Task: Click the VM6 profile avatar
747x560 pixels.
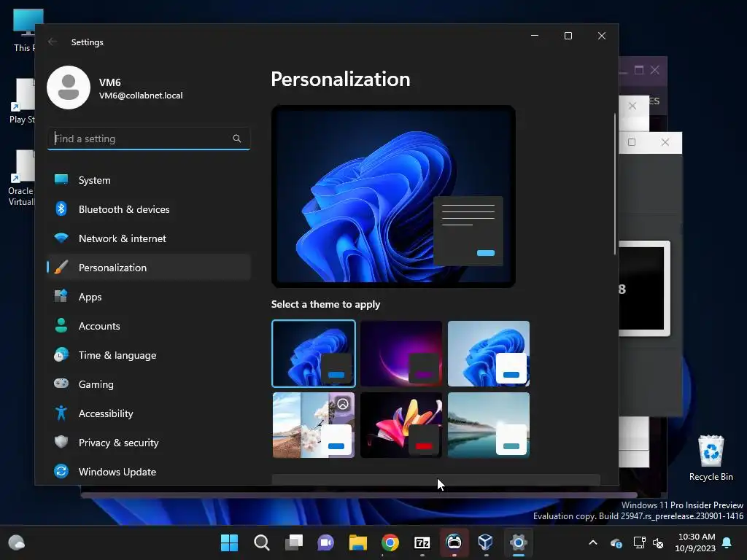Action: click(x=69, y=87)
